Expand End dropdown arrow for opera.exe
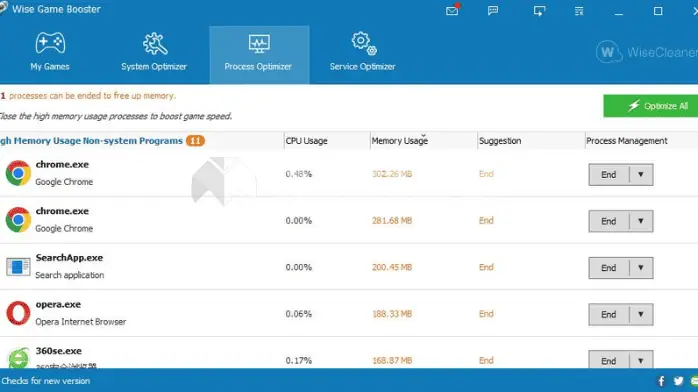The image size is (698, 392). [x=641, y=315]
